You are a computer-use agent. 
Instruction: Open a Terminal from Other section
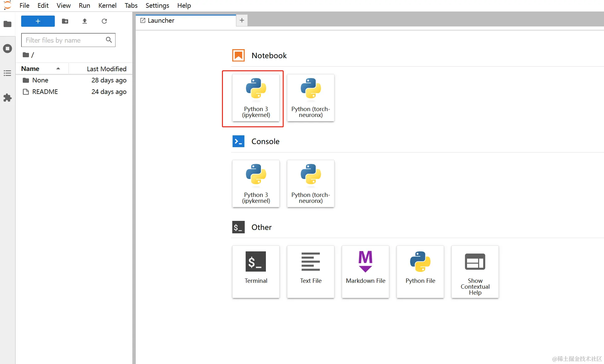[x=256, y=271]
